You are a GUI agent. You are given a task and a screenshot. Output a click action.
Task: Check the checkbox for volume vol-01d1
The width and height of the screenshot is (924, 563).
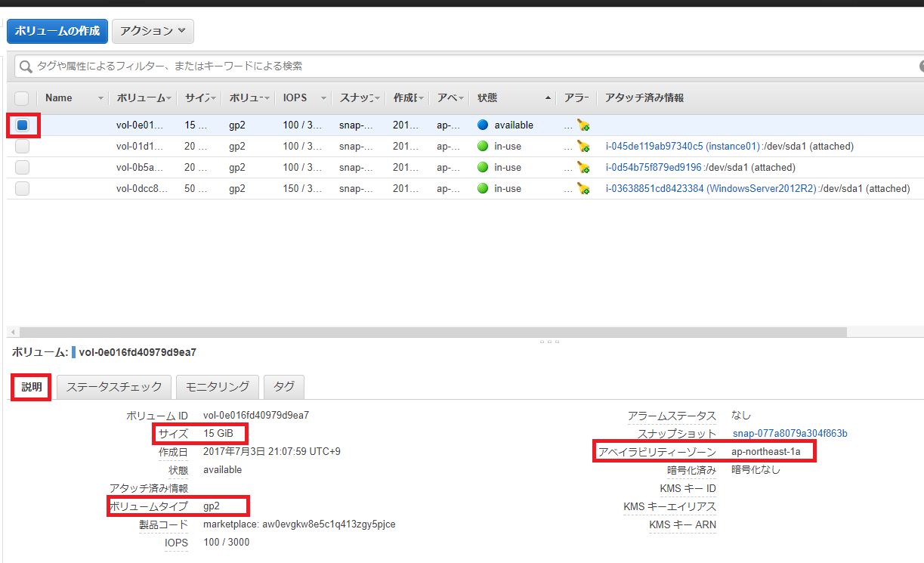point(22,147)
